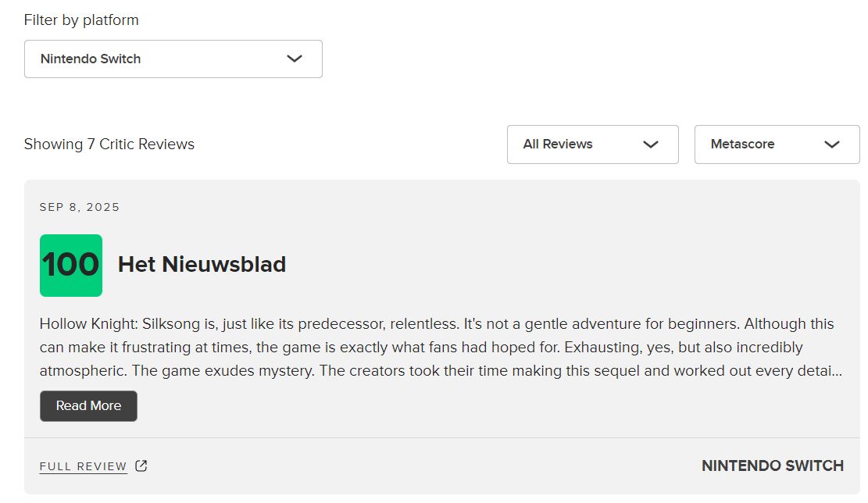The height and width of the screenshot is (503, 868).
Task: Select the review excerpt paragraph text
Action: pos(441,347)
